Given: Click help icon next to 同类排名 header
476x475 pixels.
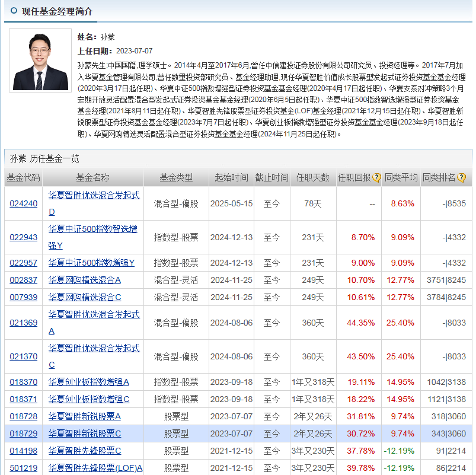Looking at the screenshot, I should [x=461, y=177].
